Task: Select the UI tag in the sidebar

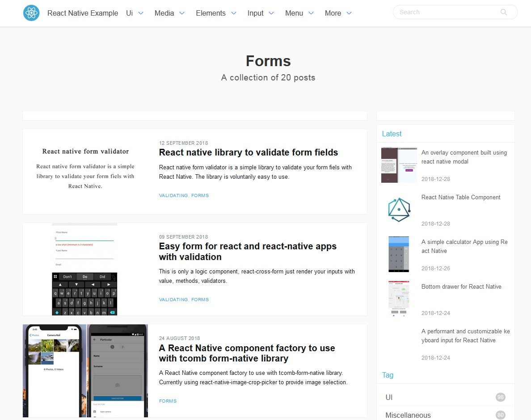Action: point(389,397)
